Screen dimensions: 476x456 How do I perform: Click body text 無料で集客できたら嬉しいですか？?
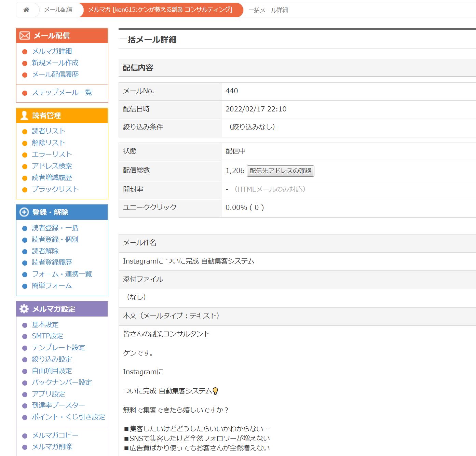coord(176,410)
